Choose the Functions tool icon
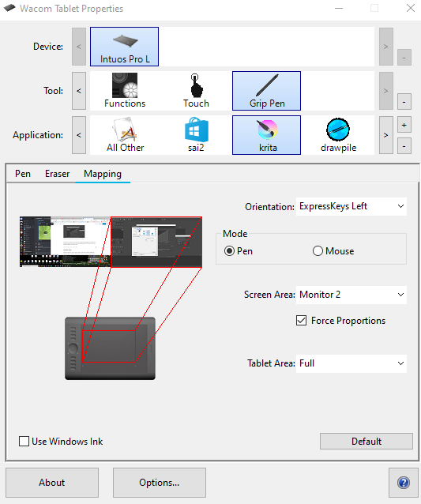This screenshot has width=421, height=504. coord(125,91)
